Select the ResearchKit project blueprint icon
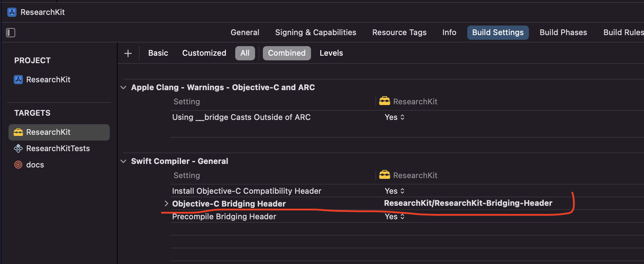 (x=18, y=79)
